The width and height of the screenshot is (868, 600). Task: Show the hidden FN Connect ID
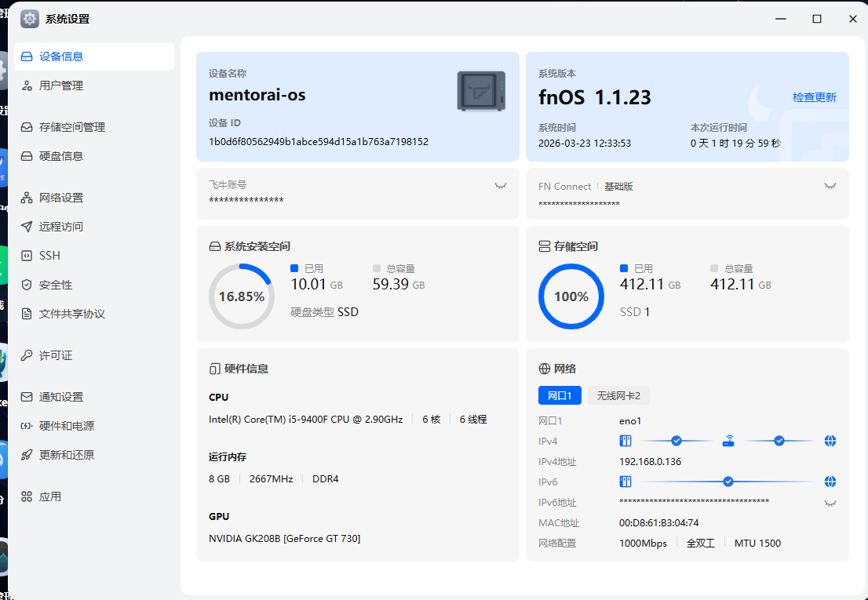830,186
